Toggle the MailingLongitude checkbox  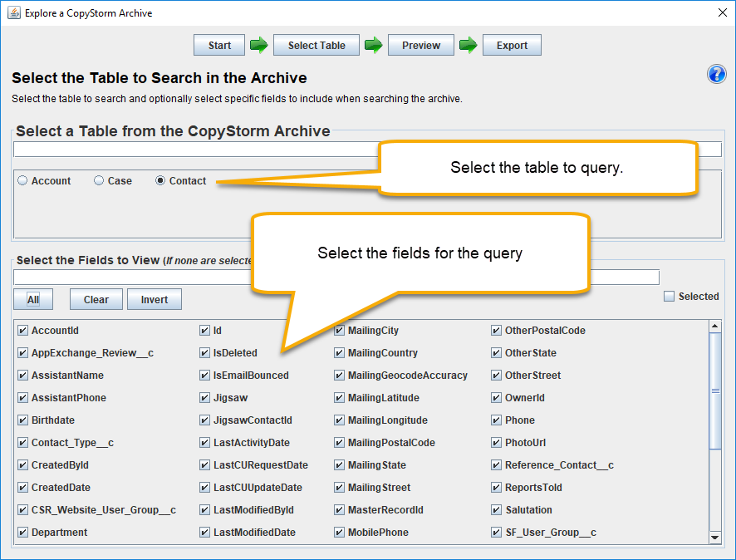click(340, 420)
